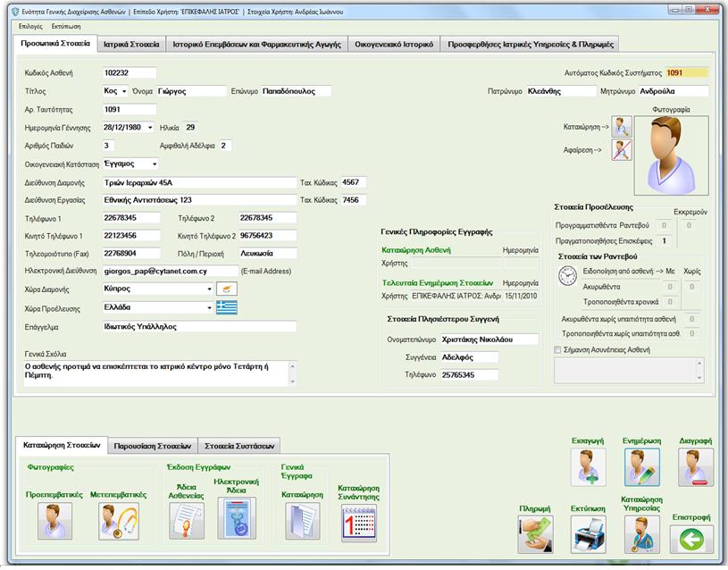Open the Ημερομηνία Γέννησης date picker
The image size is (728, 570).
coord(148,128)
